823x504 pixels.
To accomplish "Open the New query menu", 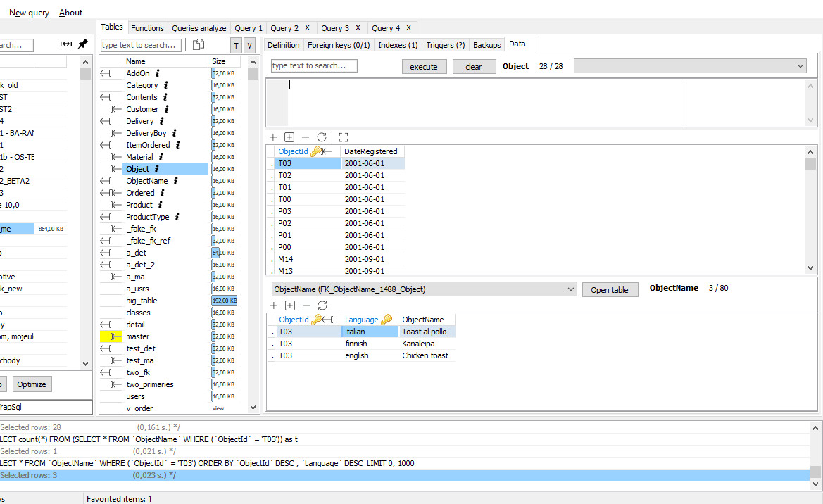I will (29, 13).
